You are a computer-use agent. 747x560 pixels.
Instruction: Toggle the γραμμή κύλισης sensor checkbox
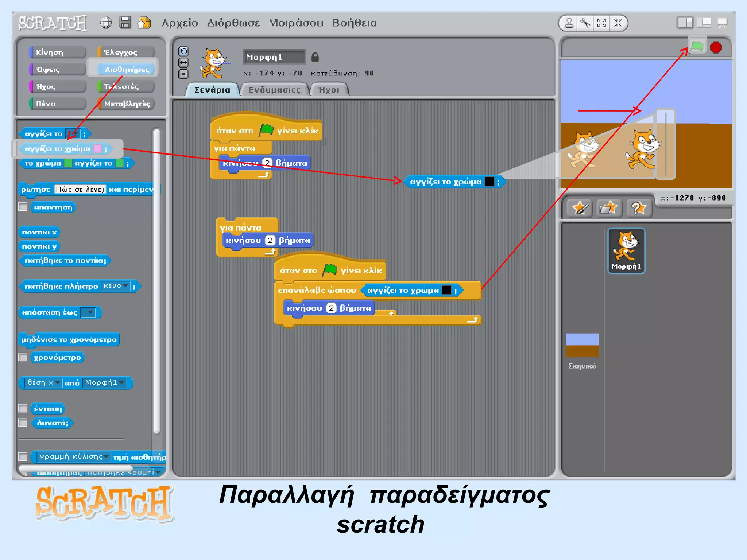pos(23,456)
